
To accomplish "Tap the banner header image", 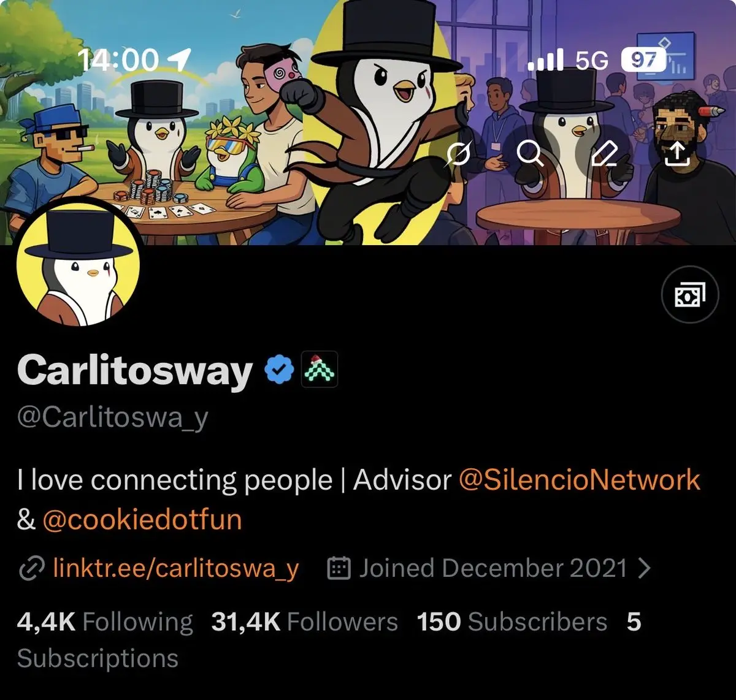I will click(x=368, y=123).
